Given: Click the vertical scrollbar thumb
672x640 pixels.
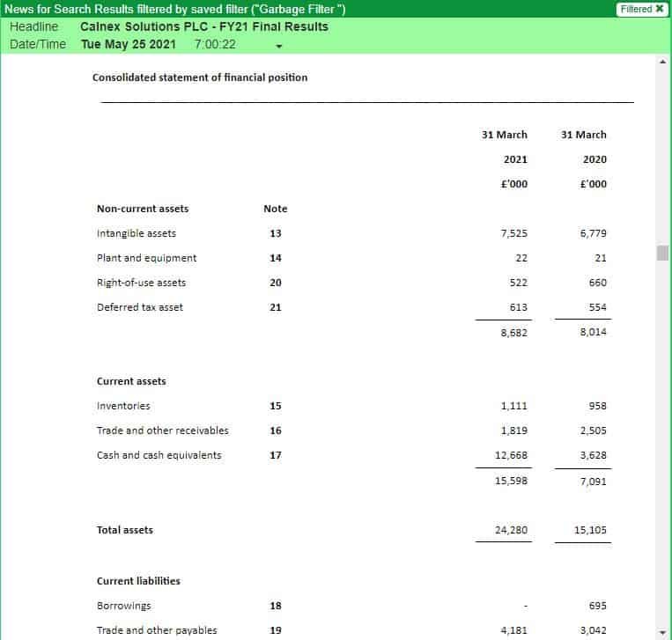Looking at the screenshot, I should pos(663,254).
